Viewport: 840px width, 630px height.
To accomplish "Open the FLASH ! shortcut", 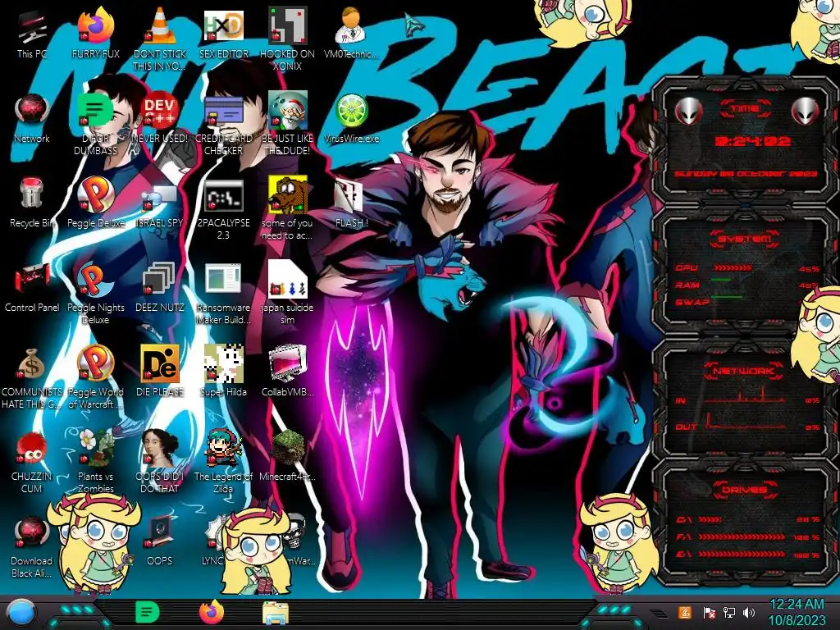I will click(351, 203).
